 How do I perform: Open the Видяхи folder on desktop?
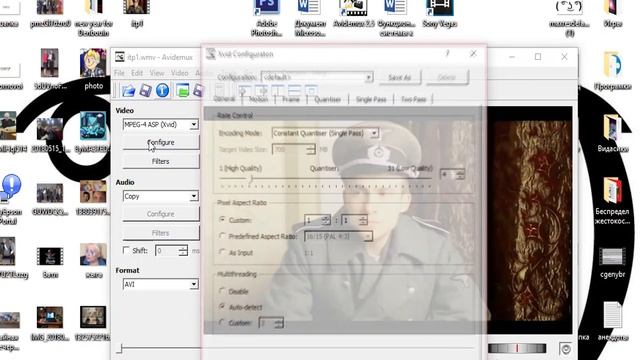[613, 133]
